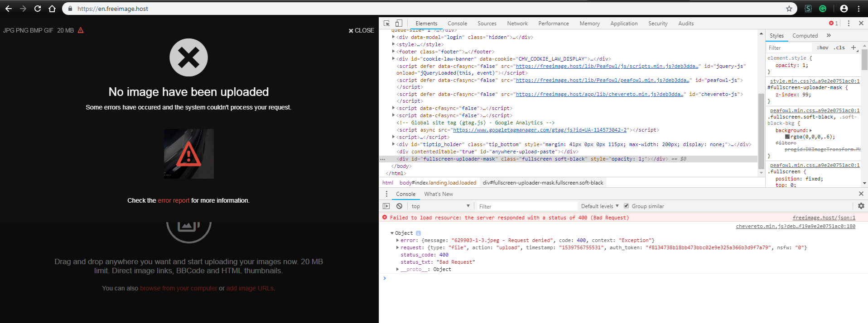The image size is (868, 323).
Task: Clear the console
Action: [399, 206]
